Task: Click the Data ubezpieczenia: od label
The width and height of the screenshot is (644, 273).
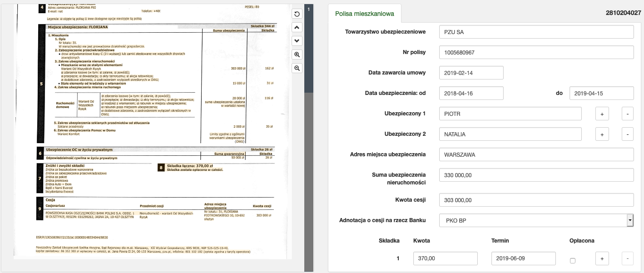Action: coord(395,93)
